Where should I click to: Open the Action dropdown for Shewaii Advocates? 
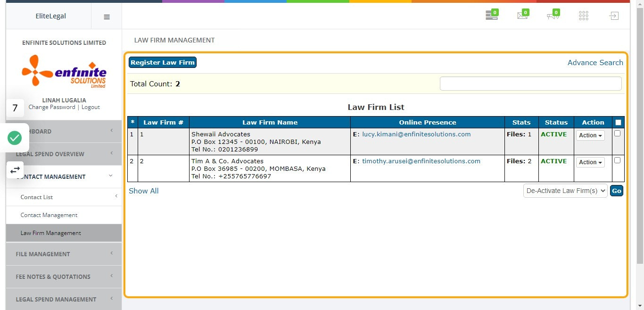pos(590,135)
